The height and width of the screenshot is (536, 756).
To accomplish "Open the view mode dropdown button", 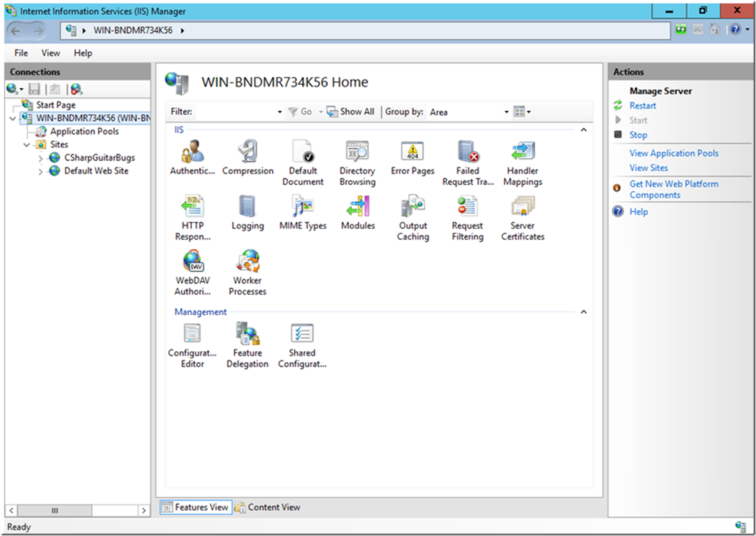I will pos(522,112).
